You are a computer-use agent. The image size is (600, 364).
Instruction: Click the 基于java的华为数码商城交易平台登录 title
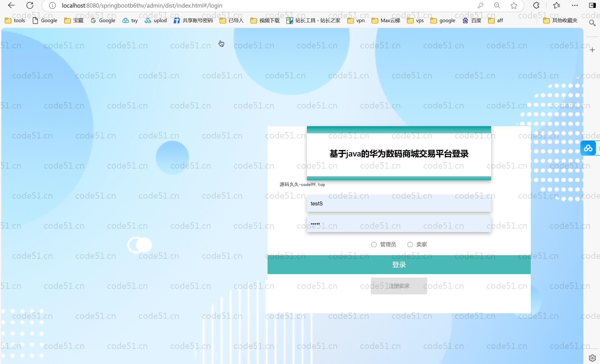pyautogui.click(x=399, y=154)
